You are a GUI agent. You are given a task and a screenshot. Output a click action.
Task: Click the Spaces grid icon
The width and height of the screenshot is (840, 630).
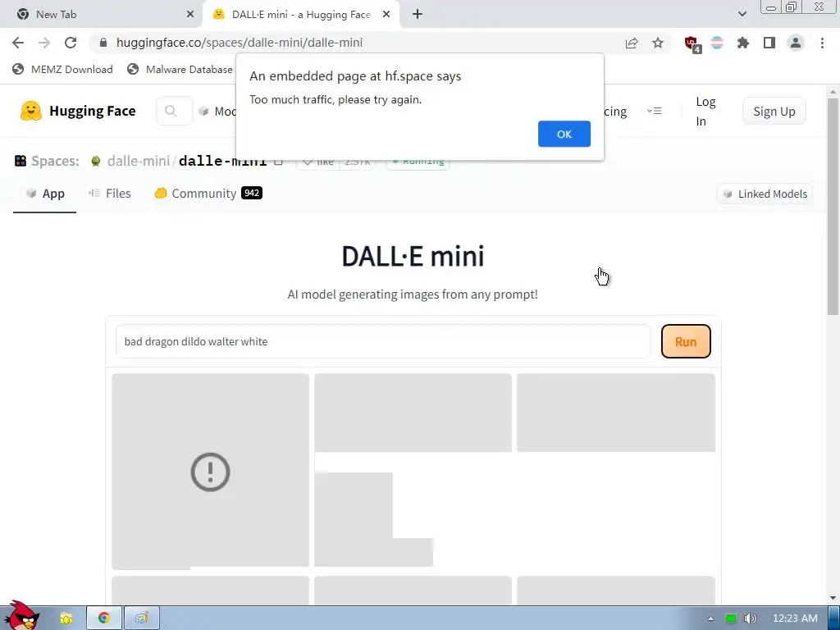[x=21, y=161]
